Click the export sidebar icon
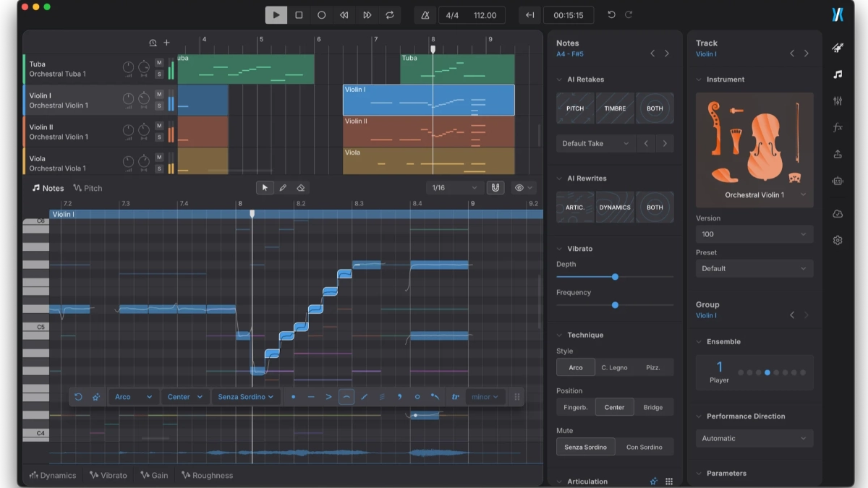The height and width of the screenshot is (488, 868). pyautogui.click(x=838, y=154)
